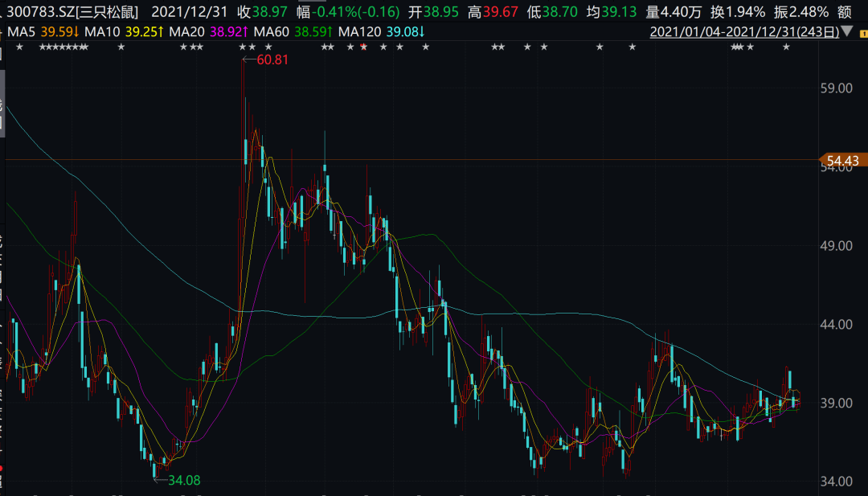This screenshot has width=868, height=496.
Task: Click the rightmost star event marker
Action: tap(786, 47)
